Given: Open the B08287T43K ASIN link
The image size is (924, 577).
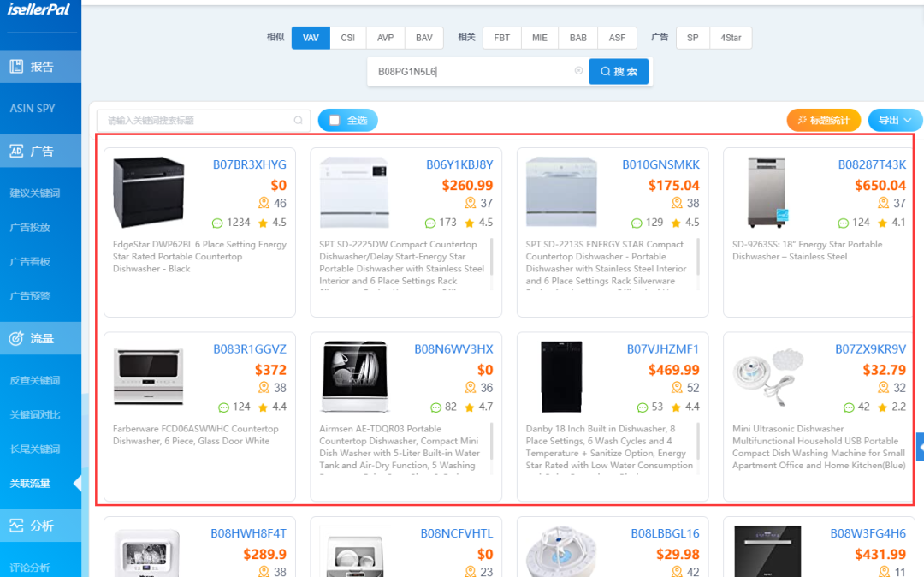Looking at the screenshot, I should (871, 164).
